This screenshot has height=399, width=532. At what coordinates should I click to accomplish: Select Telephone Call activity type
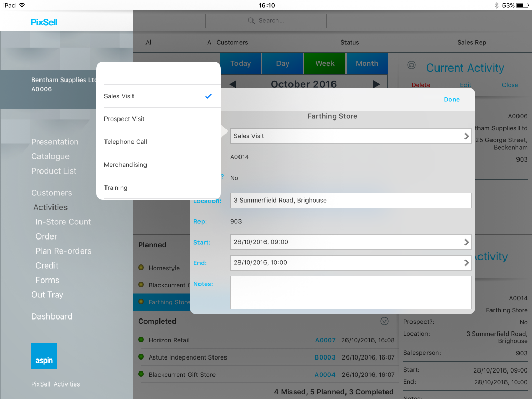click(158, 141)
